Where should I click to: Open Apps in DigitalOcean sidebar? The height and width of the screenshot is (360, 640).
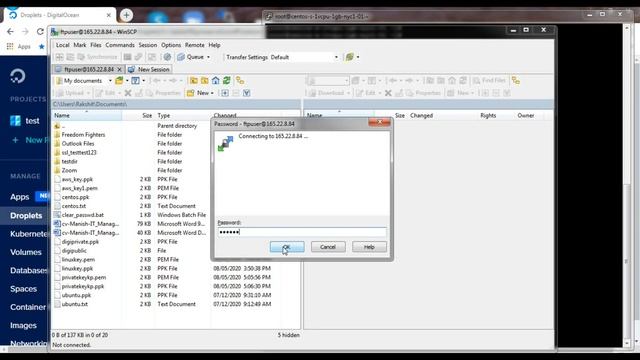coord(20,197)
